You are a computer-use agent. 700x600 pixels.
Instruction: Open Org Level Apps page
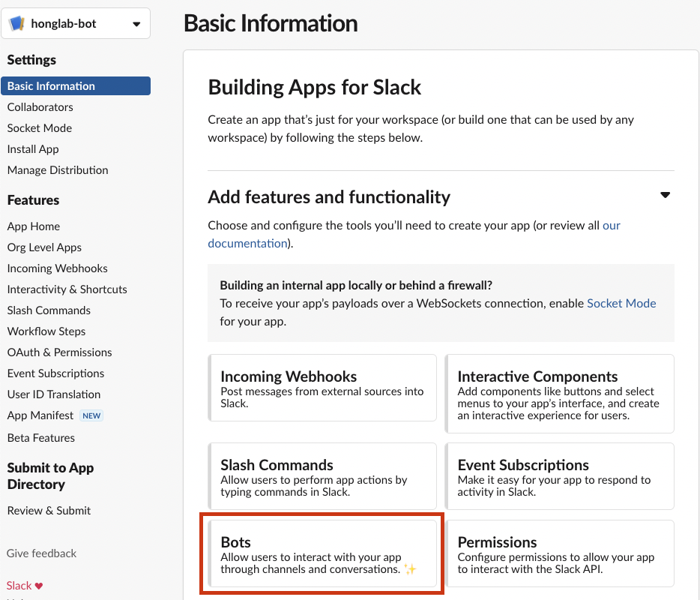[44, 247]
